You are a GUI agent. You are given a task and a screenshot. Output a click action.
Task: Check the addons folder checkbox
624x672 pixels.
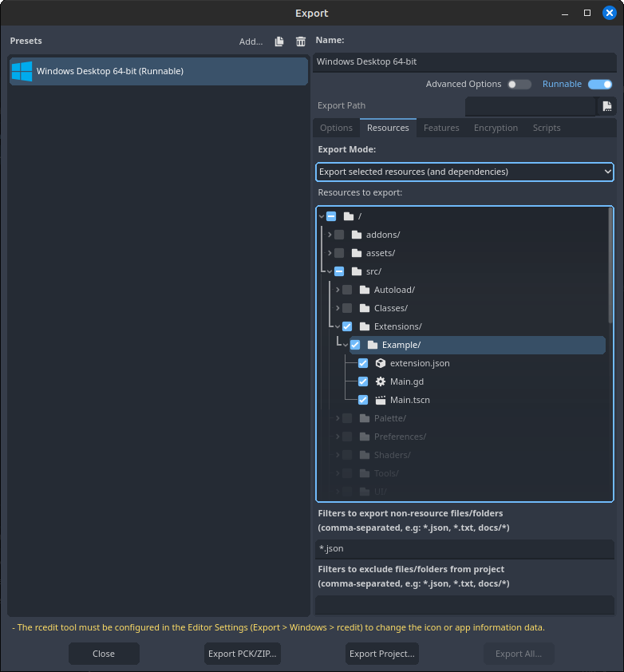pyautogui.click(x=339, y=235)
